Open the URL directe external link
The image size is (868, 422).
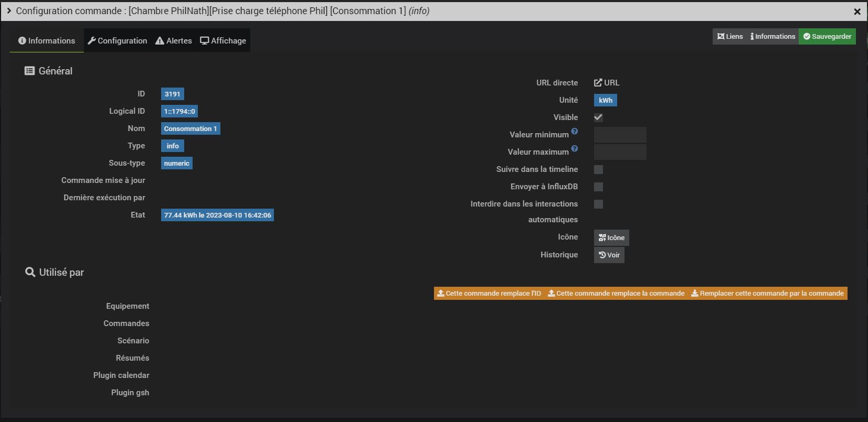pyautogui.click(x=607, y=83)
